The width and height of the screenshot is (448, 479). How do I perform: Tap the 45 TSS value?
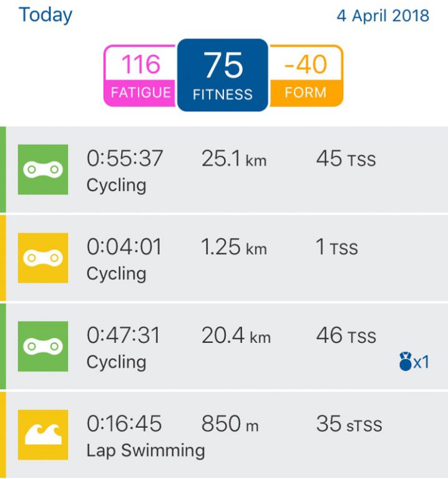(346, 159)
